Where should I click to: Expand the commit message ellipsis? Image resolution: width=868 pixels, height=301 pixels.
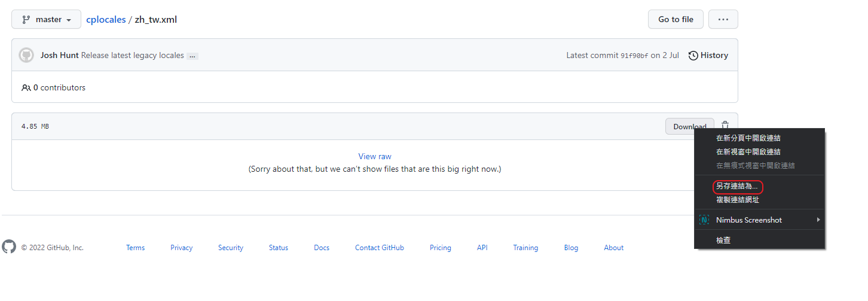click(192, 56)
